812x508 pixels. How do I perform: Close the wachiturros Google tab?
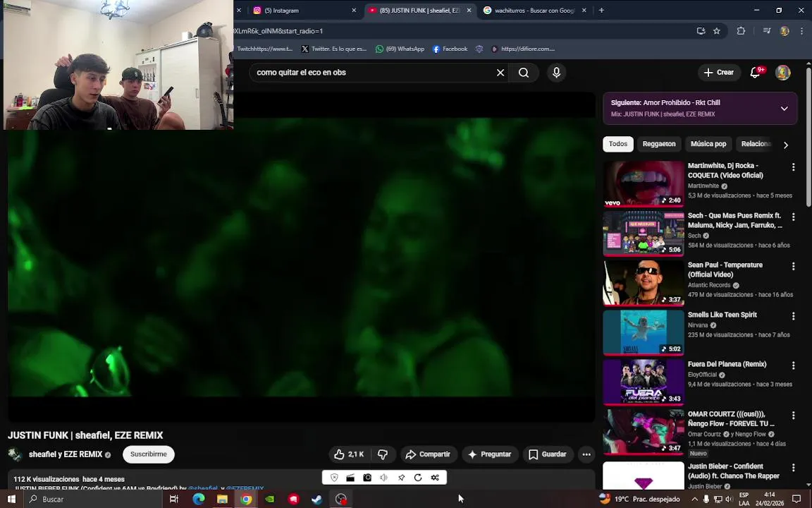584,11
